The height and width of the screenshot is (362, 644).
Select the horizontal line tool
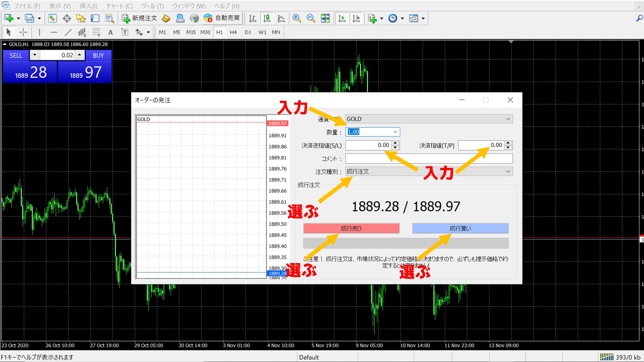click(x=54, y=32)
